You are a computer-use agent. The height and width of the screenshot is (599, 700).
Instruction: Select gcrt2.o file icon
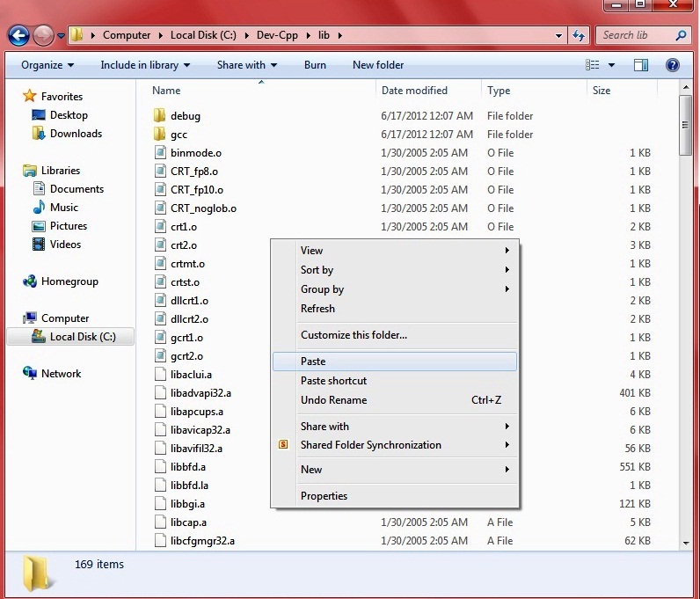click(x=160, y=356)
